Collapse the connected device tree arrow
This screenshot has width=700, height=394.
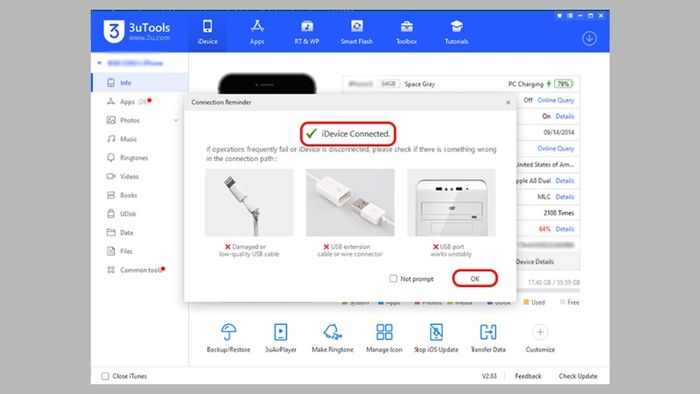coord(100,63)
